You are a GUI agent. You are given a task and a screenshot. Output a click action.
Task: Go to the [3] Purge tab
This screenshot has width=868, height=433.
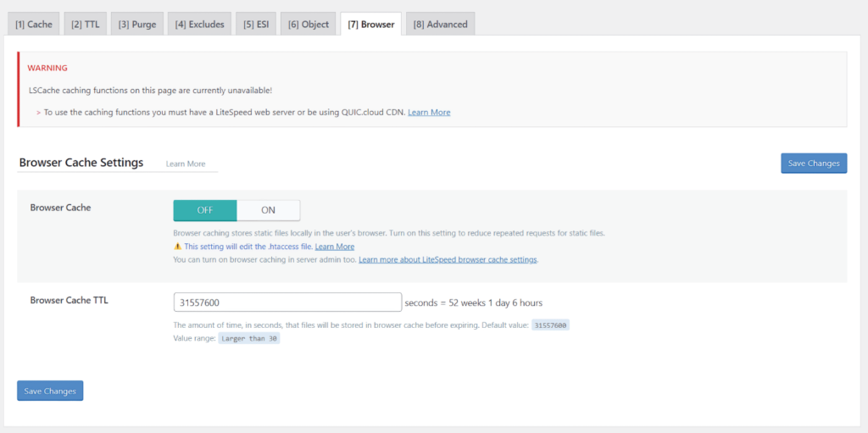coord(137,25)
